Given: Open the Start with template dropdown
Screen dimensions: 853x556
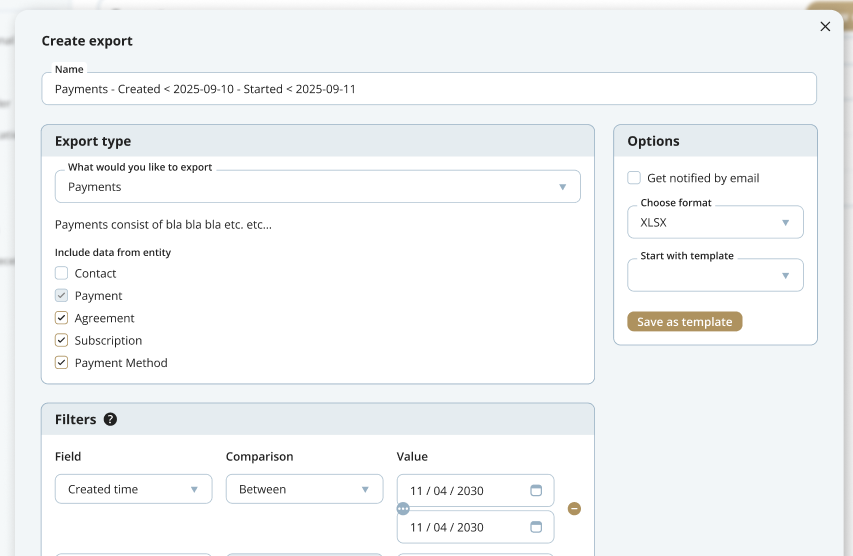Looking at the screenshot, I should pos(715,276).
